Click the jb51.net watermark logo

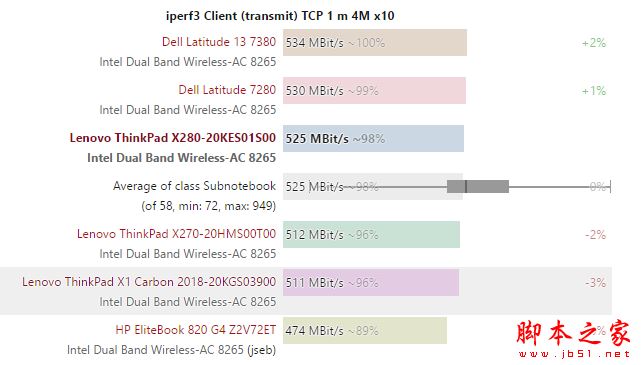coord(574,338)
